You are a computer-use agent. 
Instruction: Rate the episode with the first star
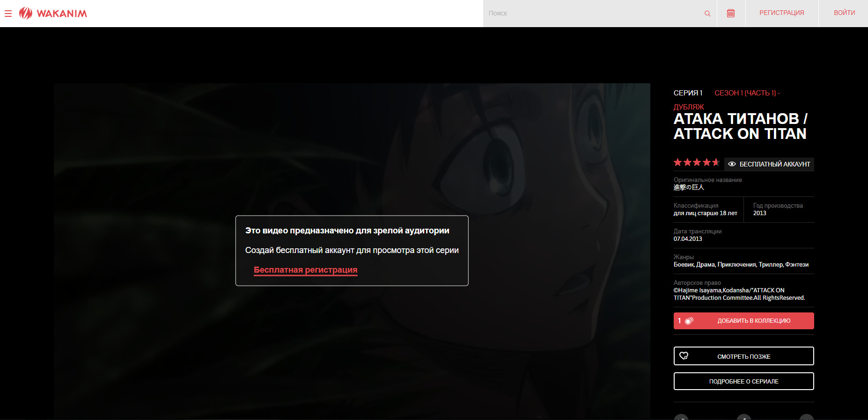click(x=677, y=162)
